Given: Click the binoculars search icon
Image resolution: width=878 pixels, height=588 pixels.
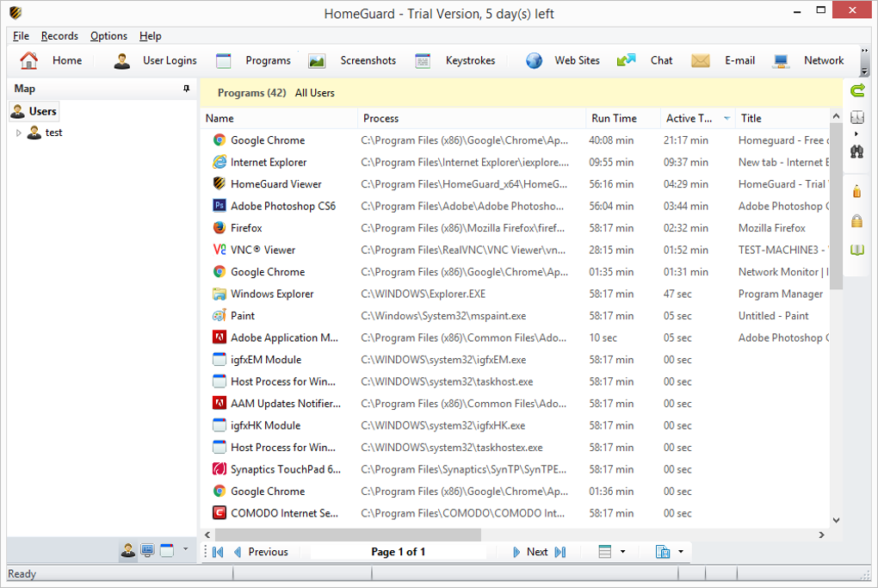Looking at the screenshot, I should pos(857,152).
